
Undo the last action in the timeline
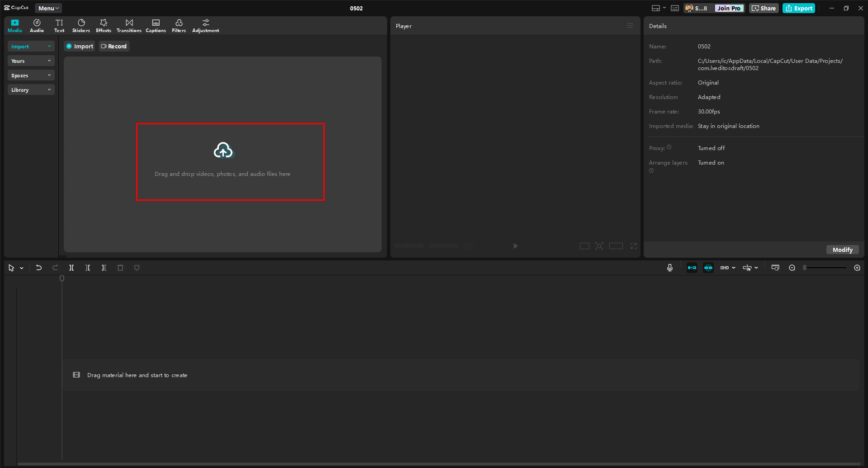click(38, 267)
